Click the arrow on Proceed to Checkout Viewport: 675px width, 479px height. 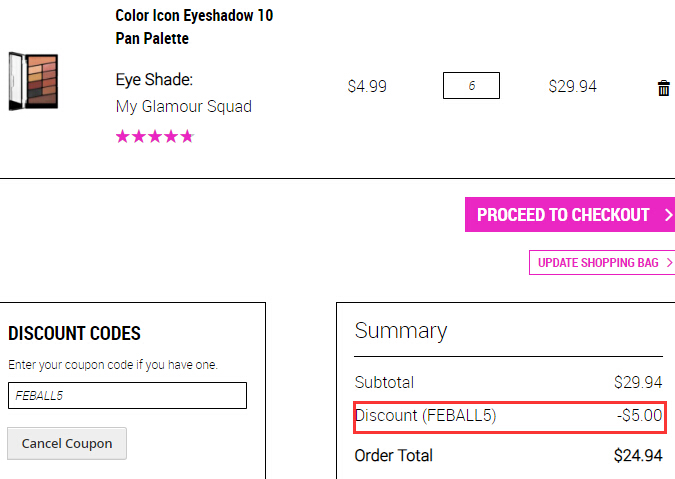[x=668, y=214]
